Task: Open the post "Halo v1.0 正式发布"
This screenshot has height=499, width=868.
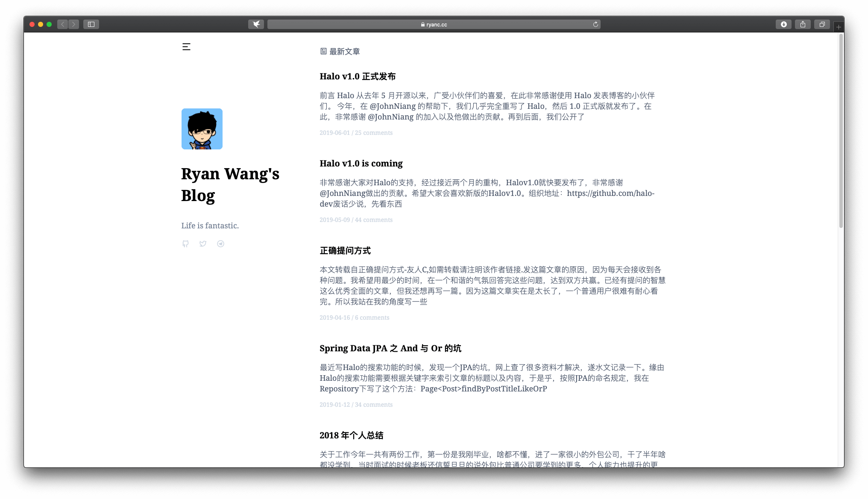Action: (358, 76)
